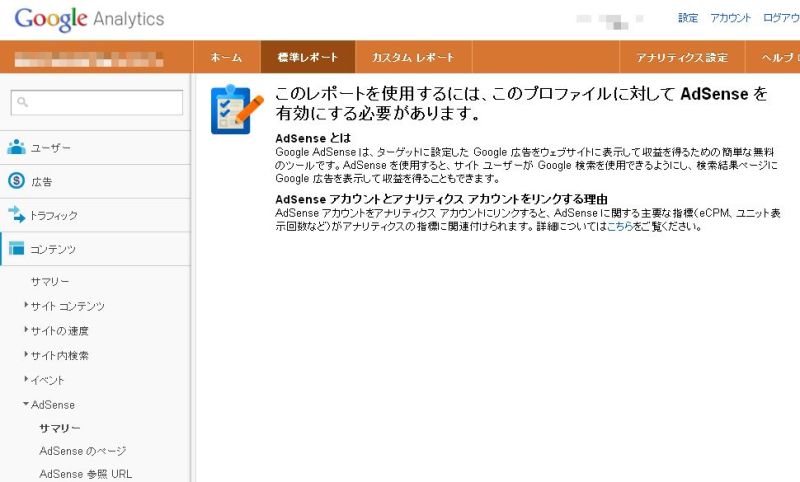This screenshot has width=800, height=482.
Task: Click the 広告 dollar icon
Action: click(x=16, y=180)
